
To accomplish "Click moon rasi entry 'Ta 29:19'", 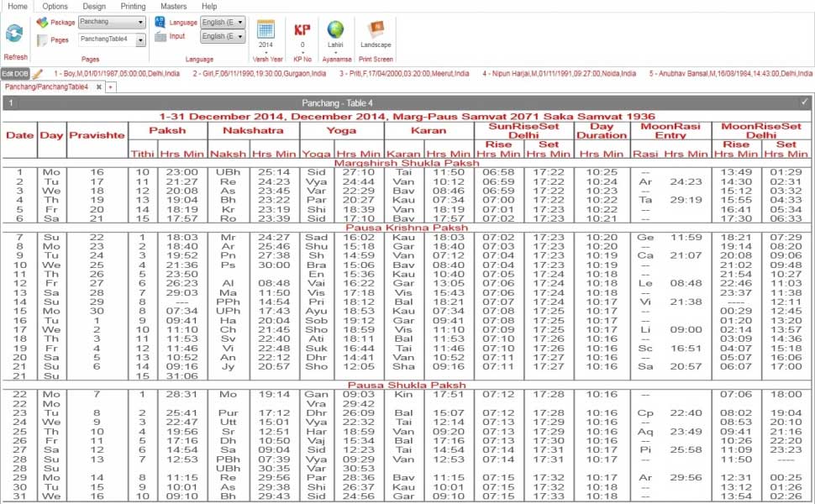I will point(670,200).
